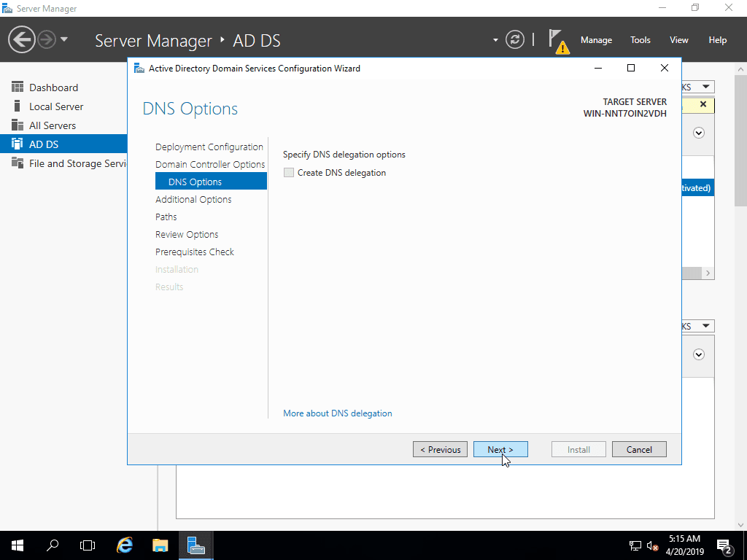The image size is (747, 560).
Task: Open the network status tray icon
Action: [635, 545]
